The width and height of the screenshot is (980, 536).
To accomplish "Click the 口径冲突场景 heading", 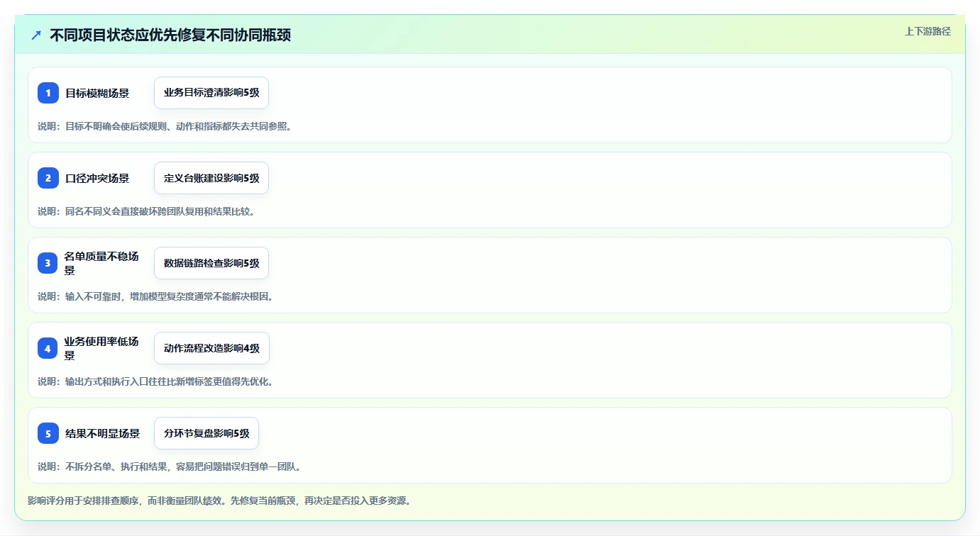I will click(x=97, y=178).
